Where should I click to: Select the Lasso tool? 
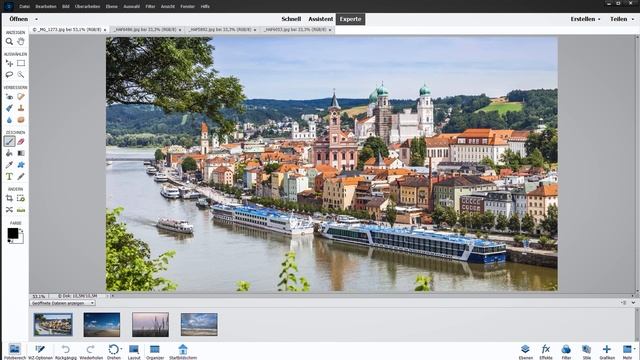pos(9,75)
